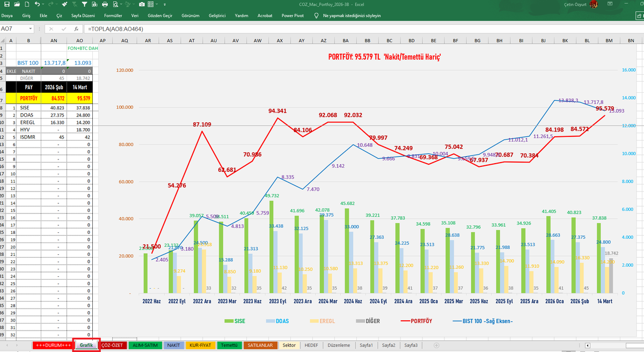This screenshot has width=644, height=352.
Task: Select the Grafik sheet tab
Action: [86, 346]
